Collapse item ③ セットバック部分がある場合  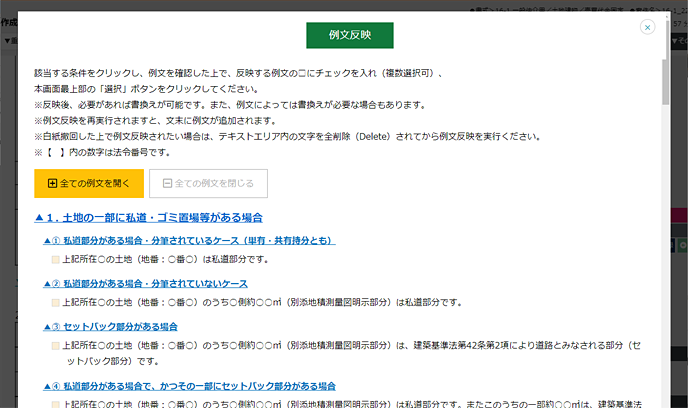110,326
